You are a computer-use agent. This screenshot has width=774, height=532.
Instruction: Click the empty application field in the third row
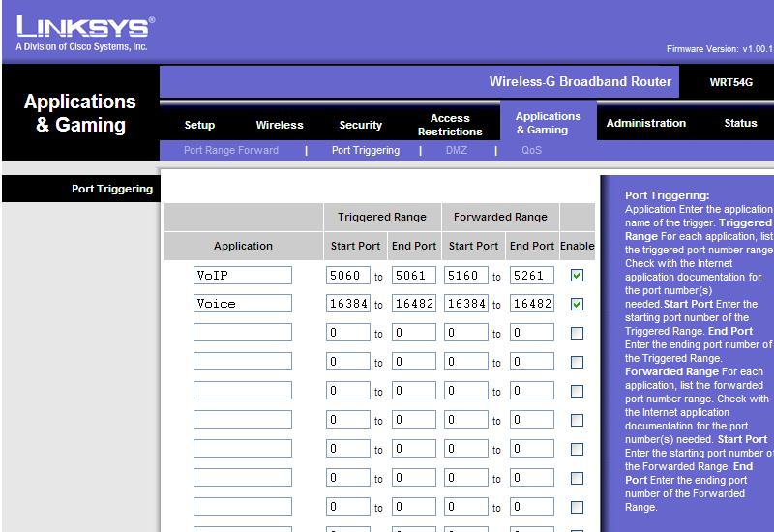pyautogui.click(x=243, y=333)
